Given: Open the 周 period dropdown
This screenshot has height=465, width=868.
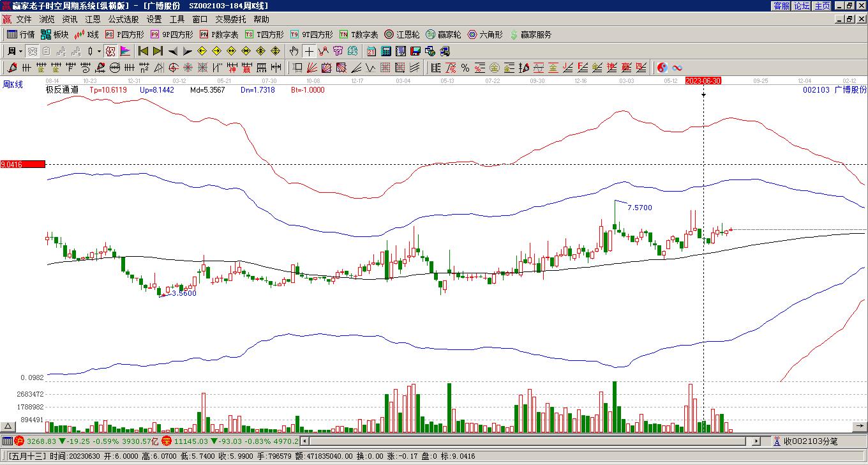Looking at the screenshot, I should click(x=15, y=51).
